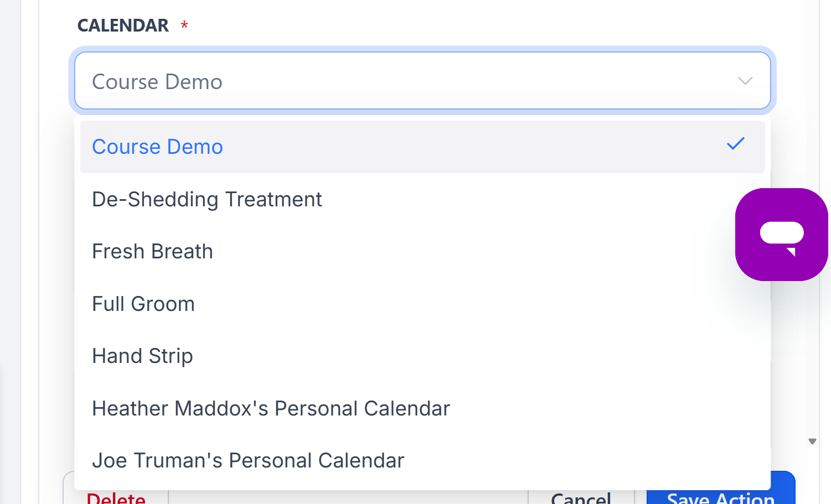This screenshot has height=504, width=831.
Task: Click the CALENDAR field label
Action: click(x=123, y=25)
